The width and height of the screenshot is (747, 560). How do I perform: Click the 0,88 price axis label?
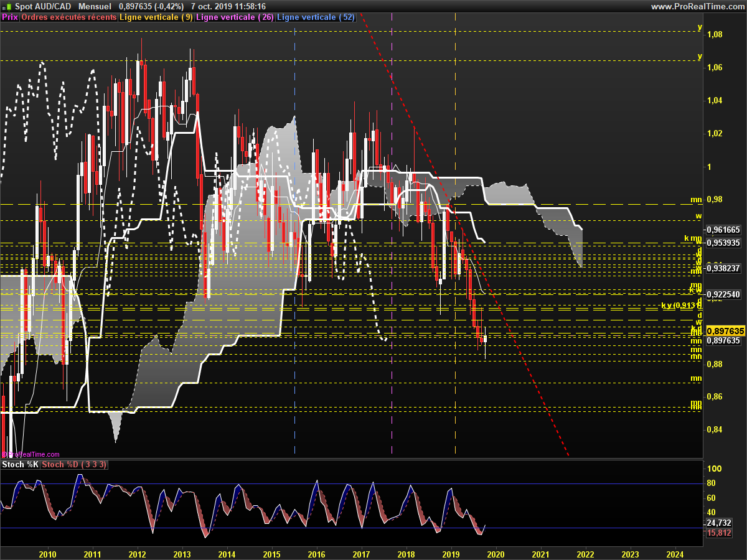(715, 364)
